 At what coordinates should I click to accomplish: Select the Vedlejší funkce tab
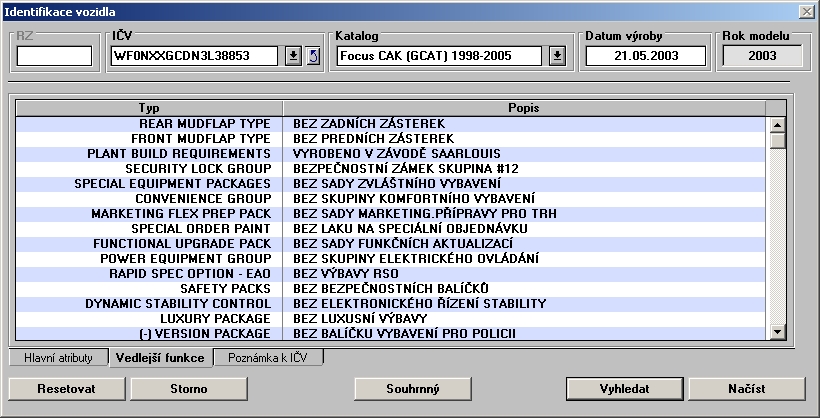click(x=158, y=357)
